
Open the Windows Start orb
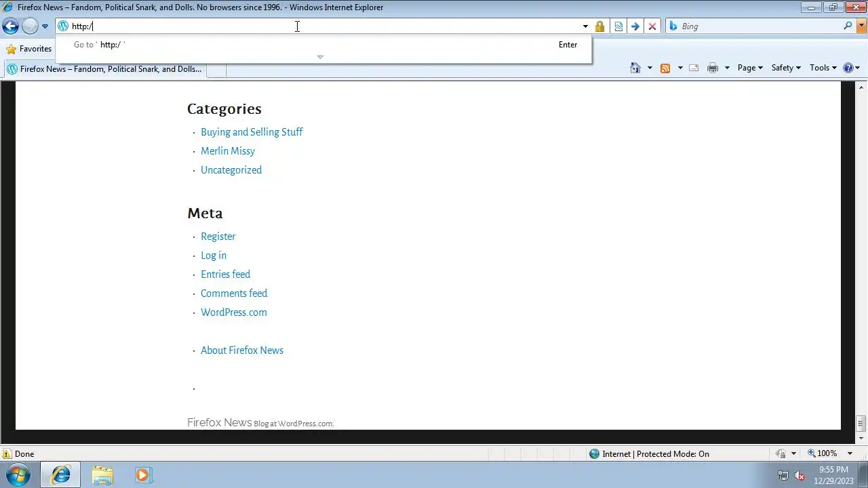pyautogui.click(x=18, y=474)
